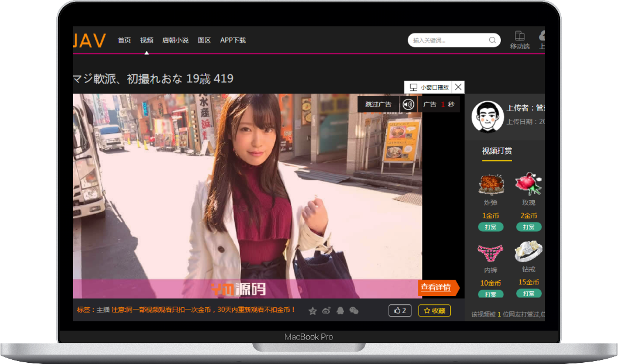The height and width of the screenshot is (364, 618).
Task: Open the 移动端 mobile icon
Action: click(x=520, y=40)
